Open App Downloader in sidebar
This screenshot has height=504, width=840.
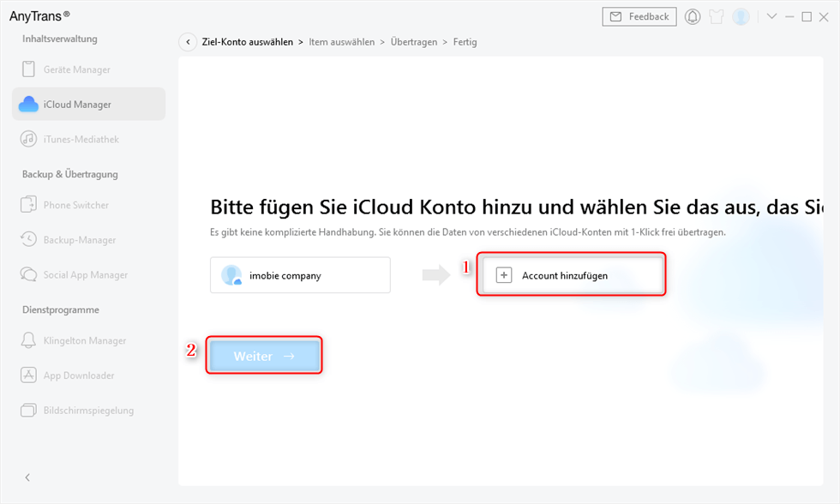coord(88,375)
